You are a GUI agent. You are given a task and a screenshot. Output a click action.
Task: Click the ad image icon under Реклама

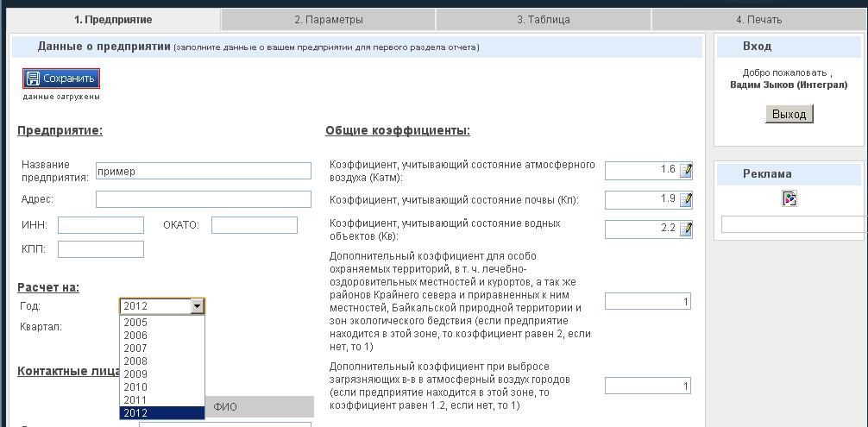click(x=789, y=198)
